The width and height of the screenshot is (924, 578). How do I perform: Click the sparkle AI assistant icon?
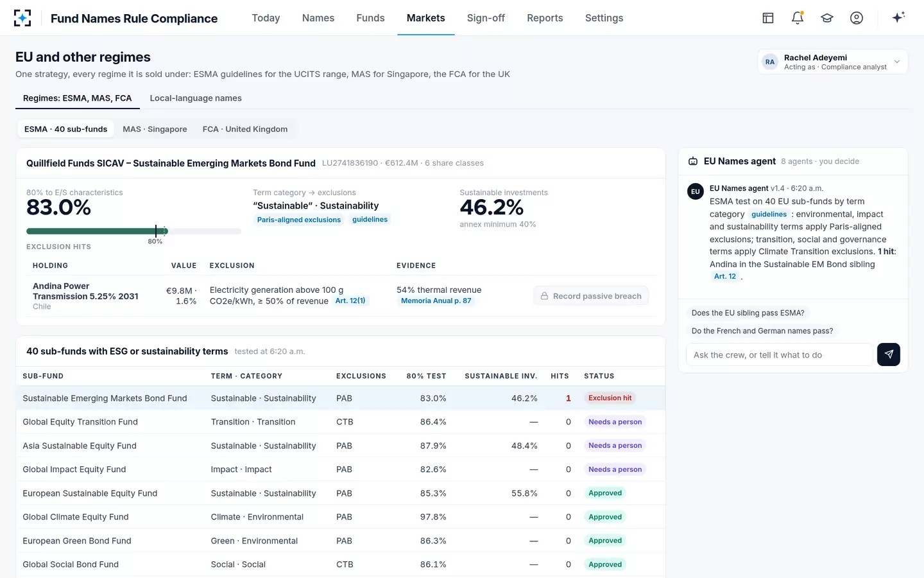898,17
